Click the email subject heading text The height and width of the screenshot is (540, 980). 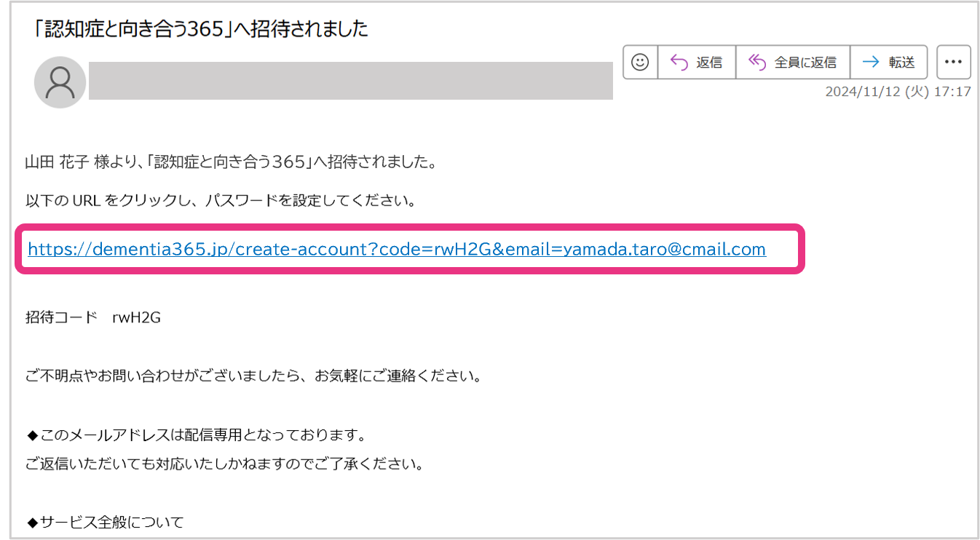(x=202, y=30)
